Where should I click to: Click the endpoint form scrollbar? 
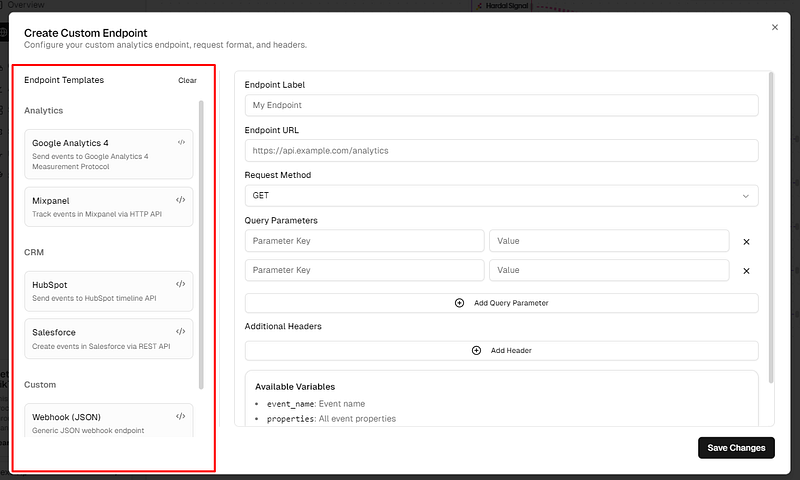(x=771, y=228)
